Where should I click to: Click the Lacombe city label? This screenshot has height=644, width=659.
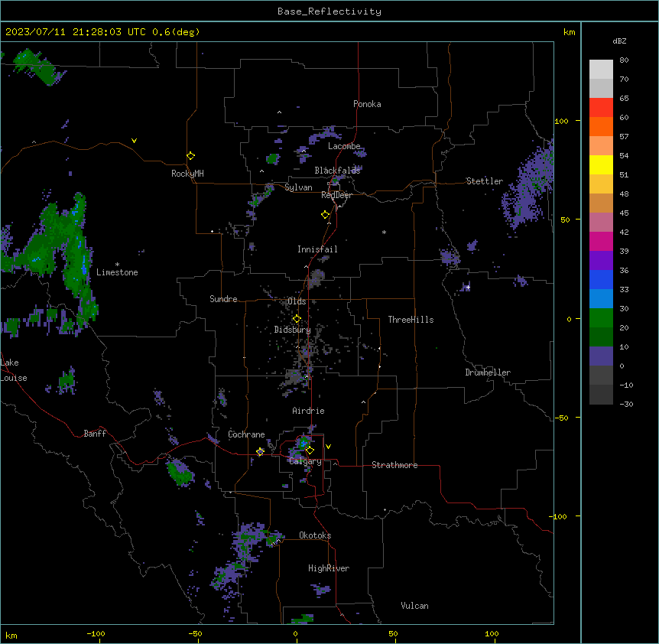tap(344, 146)
